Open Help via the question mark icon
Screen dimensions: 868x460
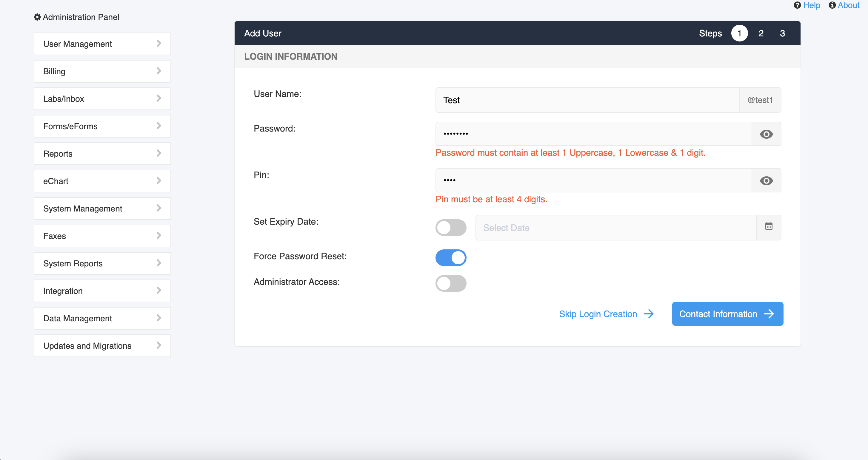(798, 5)
